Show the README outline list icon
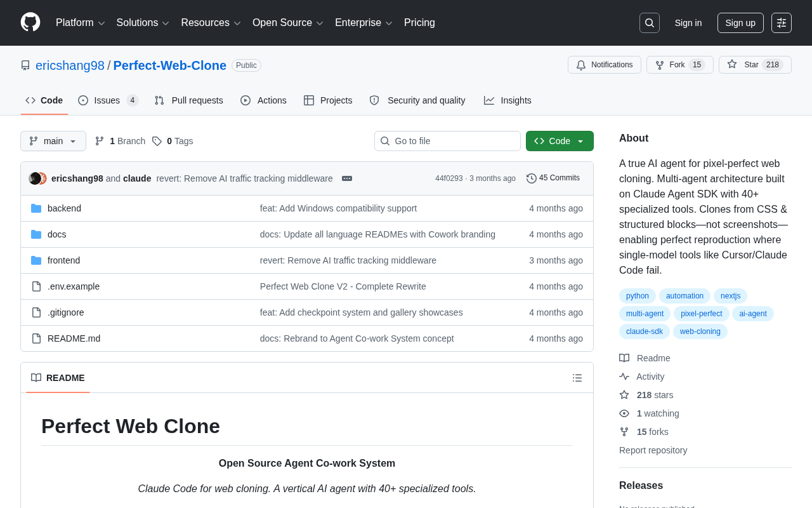 click(x=577, y=378)
